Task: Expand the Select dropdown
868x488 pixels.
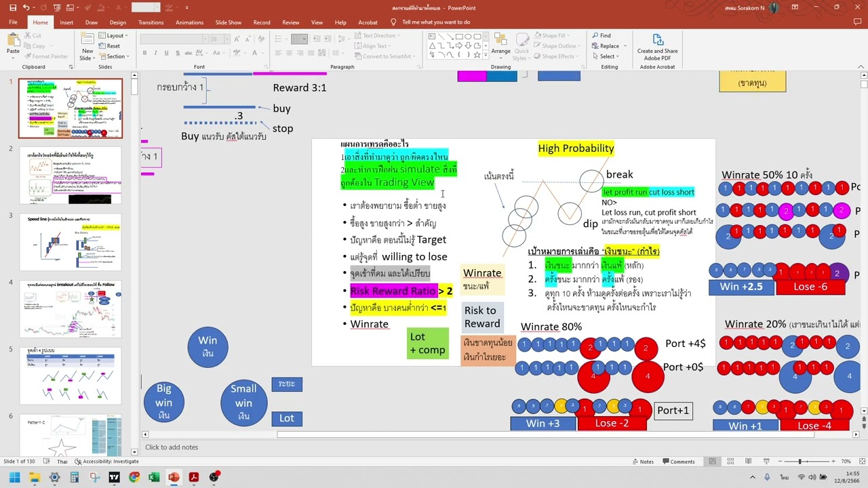Action: 606,56
